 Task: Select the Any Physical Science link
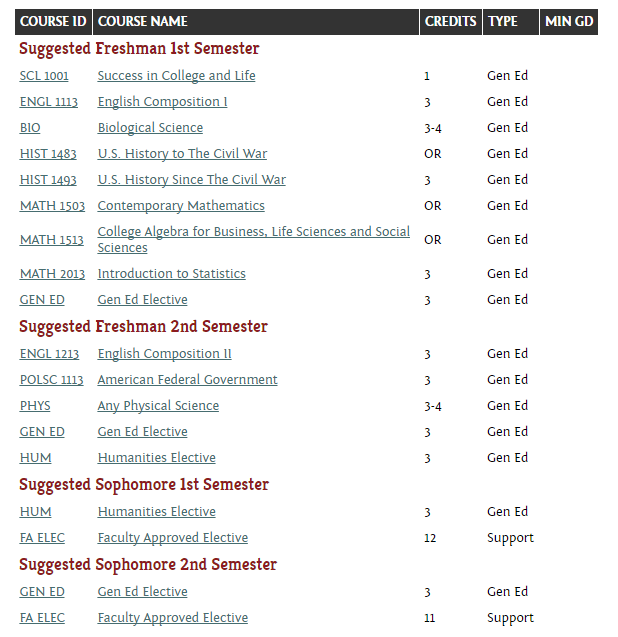[158, 406]
